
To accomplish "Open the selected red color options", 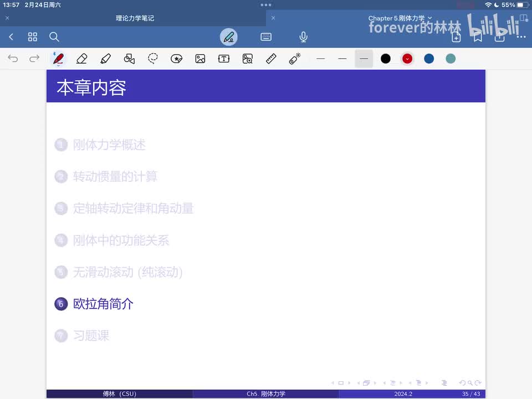I will tap(407, 59).
